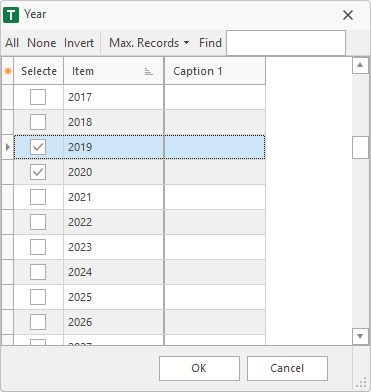The image size is (371, 392).
Task: Tick the checkbox for 2017
Action: tap(38, 97)
